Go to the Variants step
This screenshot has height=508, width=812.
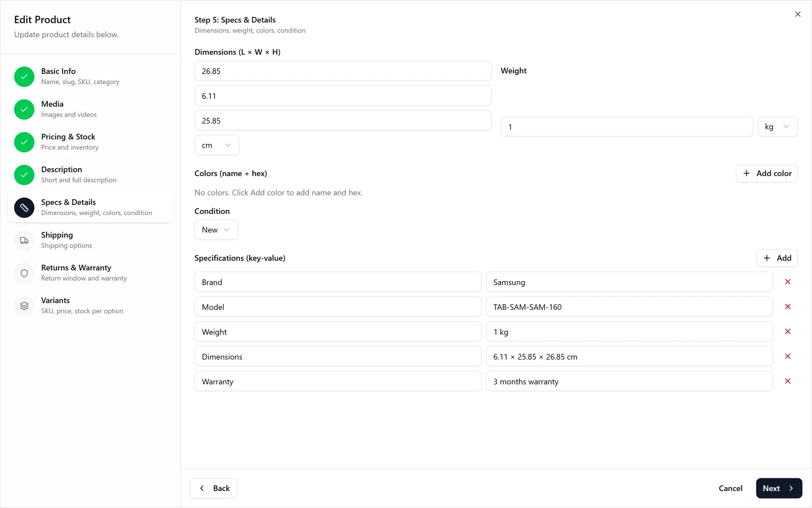click(91, 306)
